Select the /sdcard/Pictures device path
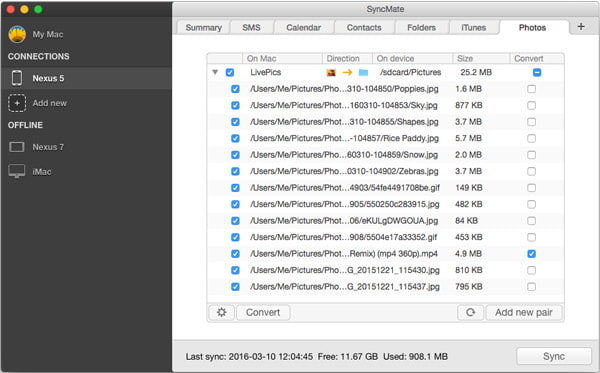The height and width of the screenshot is (373, 600). pos(411,72)
